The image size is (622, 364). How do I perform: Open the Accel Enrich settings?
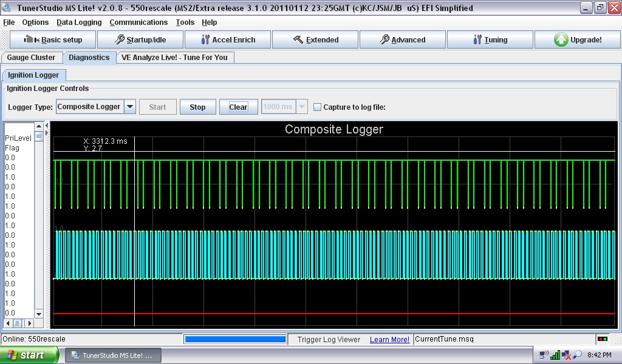pyautogui.click(x=228, y=40)
